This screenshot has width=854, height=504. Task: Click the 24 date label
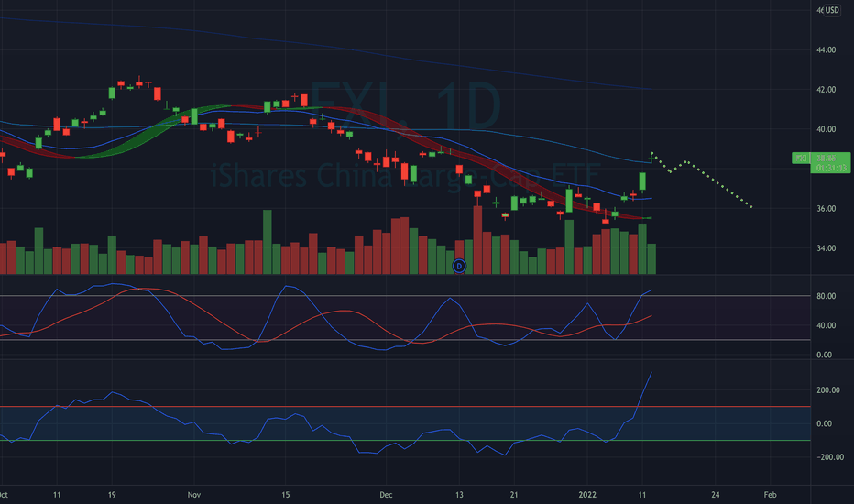pos(715,495)
